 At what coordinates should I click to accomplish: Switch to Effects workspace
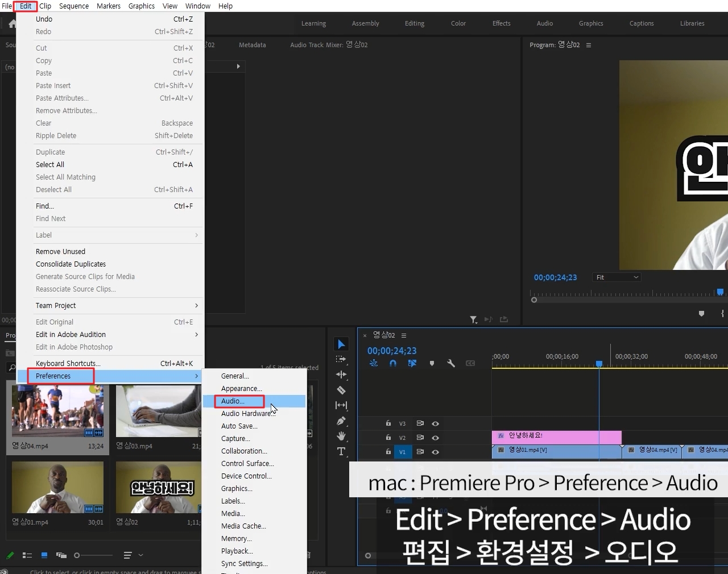coord(502,24)
